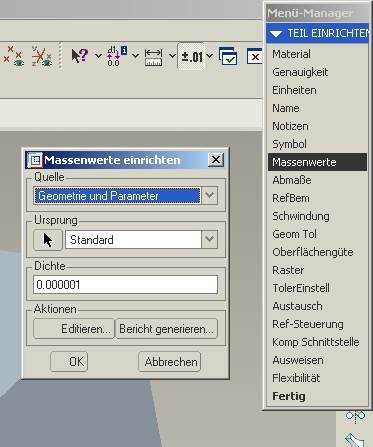
Task: Open Einheiten menu entry
Action: (317, 90)
